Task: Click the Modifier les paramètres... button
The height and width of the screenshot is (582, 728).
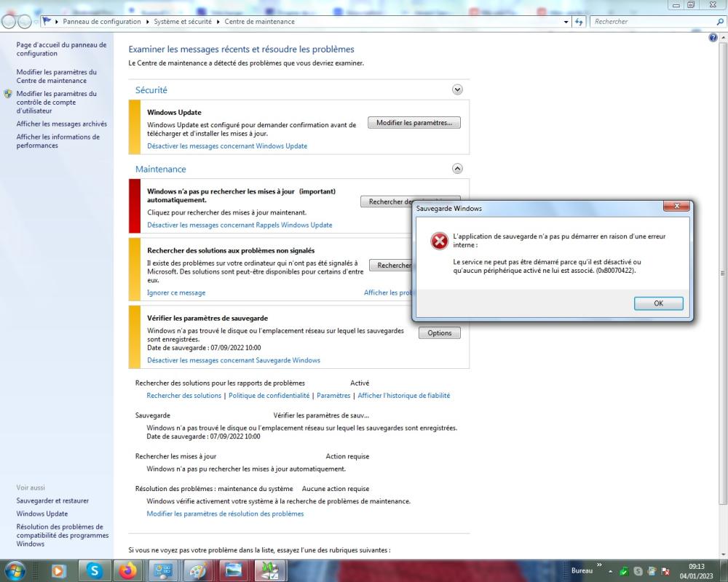Action: point(414,123)
